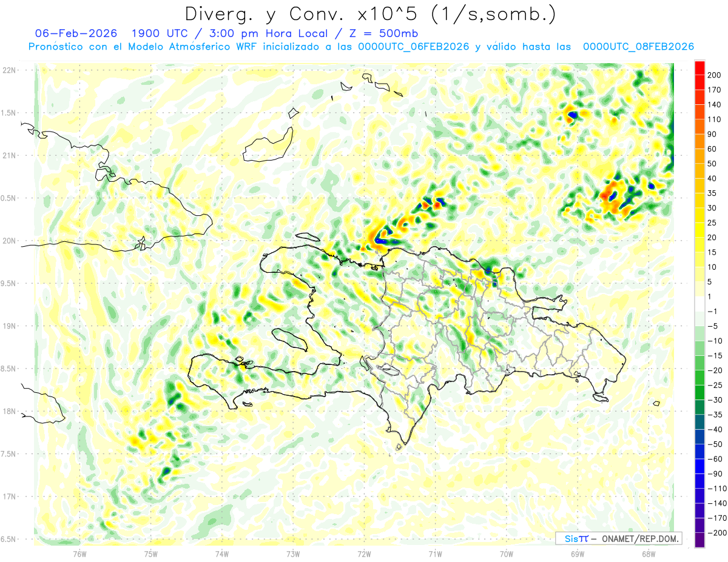Click the SisTT - ONAMET/REP.DOM. logo box
Screen dimensions: 728x562
618,538
